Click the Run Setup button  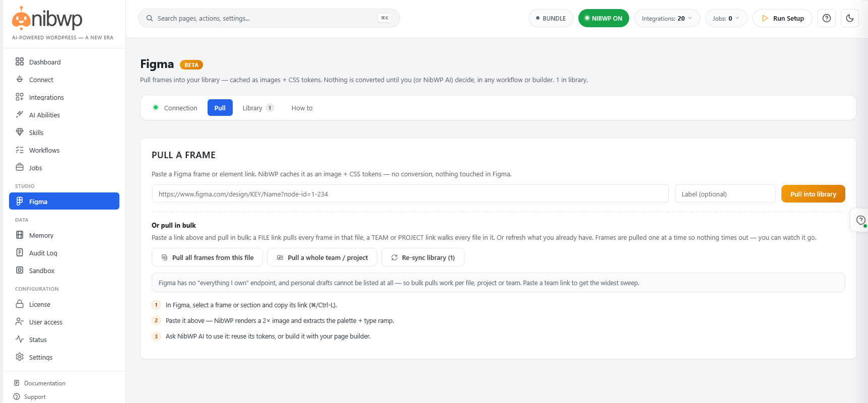pos(782,18)
